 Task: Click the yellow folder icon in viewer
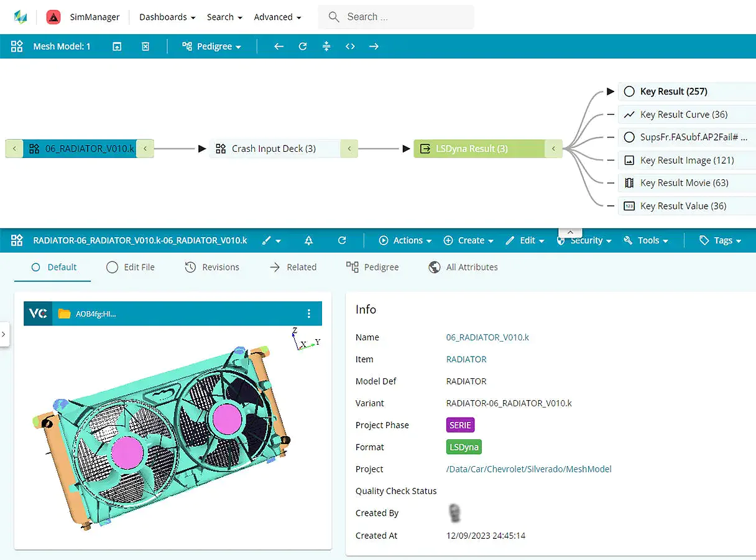pyautogui.click(x=64, y=314)
